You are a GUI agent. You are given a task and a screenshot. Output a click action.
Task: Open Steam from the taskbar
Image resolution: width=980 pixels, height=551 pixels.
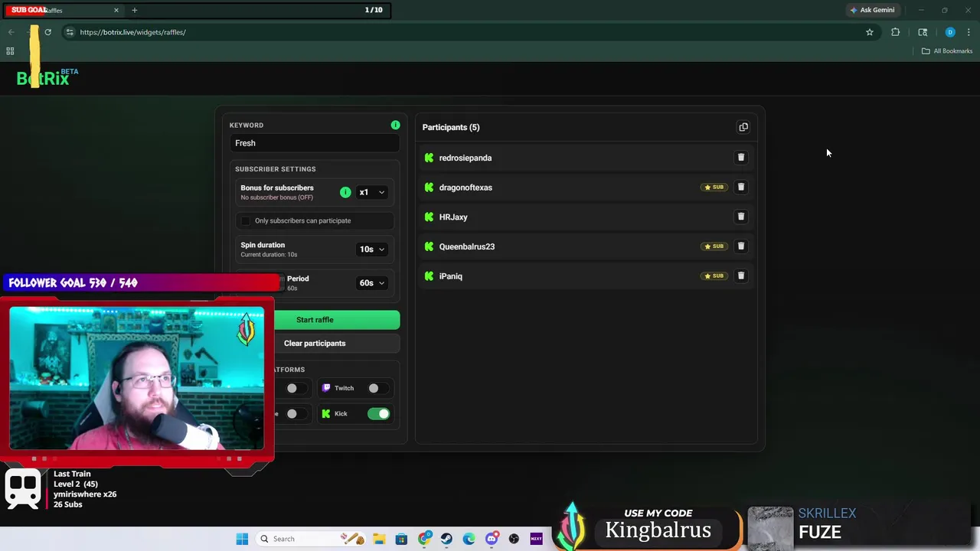coord(446,539)
